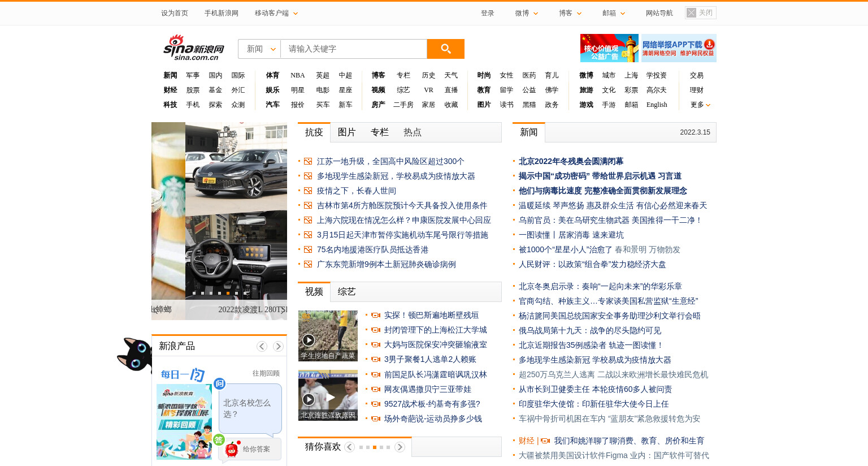Open the NBA navigation link

[x=298, y=75]
